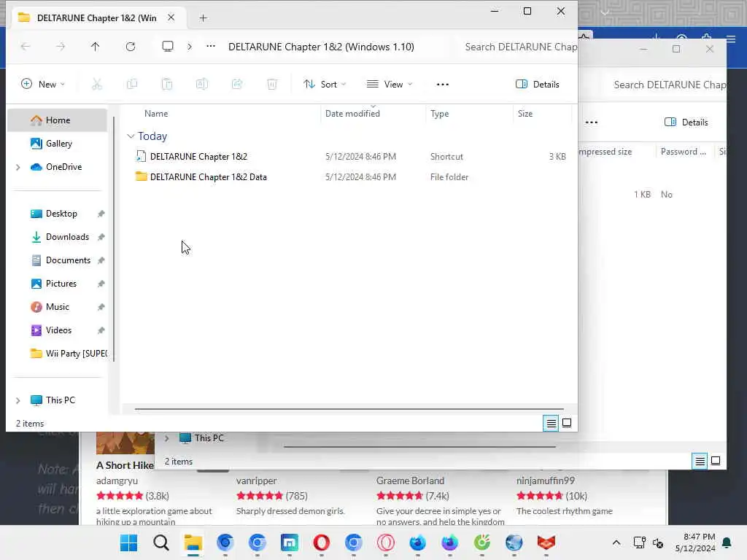
Task: Open the Windows Start menu
Action: (x=128, y=542)
